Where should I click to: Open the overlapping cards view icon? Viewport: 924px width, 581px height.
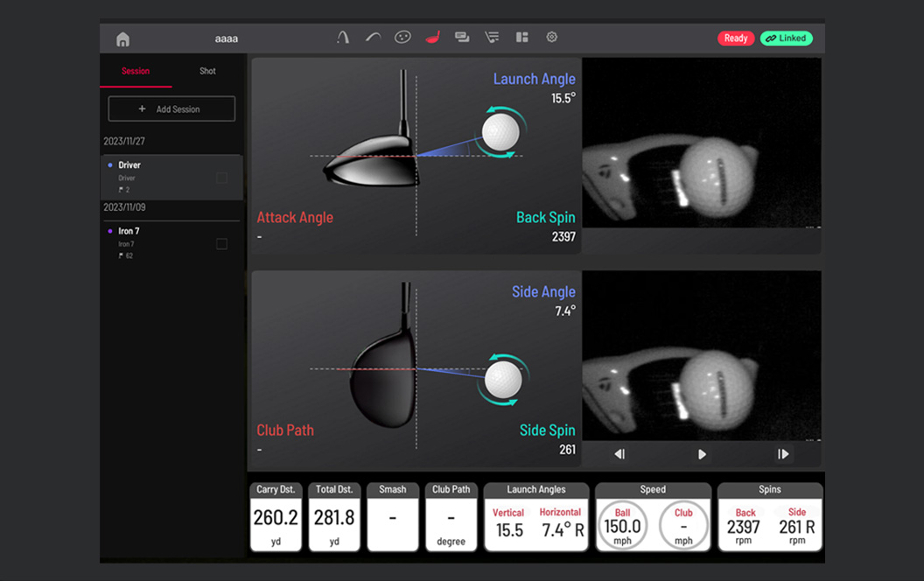point(462,38)
